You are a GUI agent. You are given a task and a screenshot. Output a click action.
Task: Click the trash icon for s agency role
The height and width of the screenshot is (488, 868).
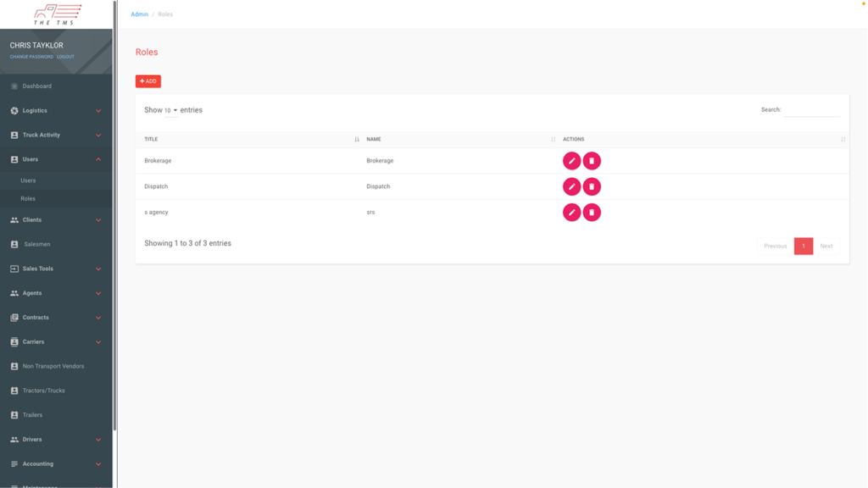pyautogui.click(x=592, y=212)
